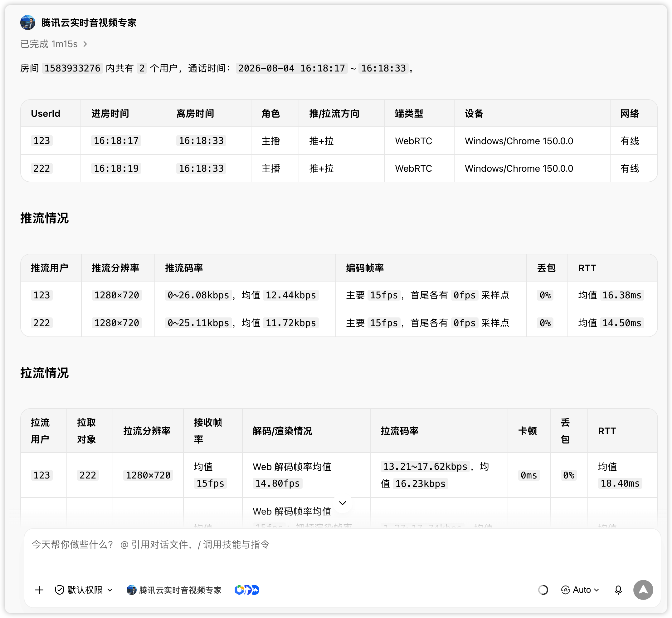Click the agent avatar beside the reply title
Image resolution: width=672 pixels, height=618 pixels.
pos(28,22)
